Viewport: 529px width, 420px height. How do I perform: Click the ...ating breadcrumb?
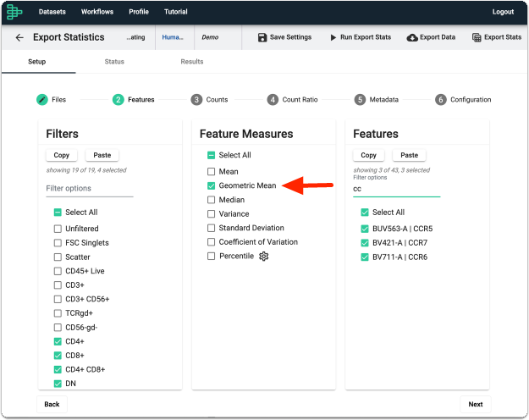pyautogui.click(x=135, y=37)
